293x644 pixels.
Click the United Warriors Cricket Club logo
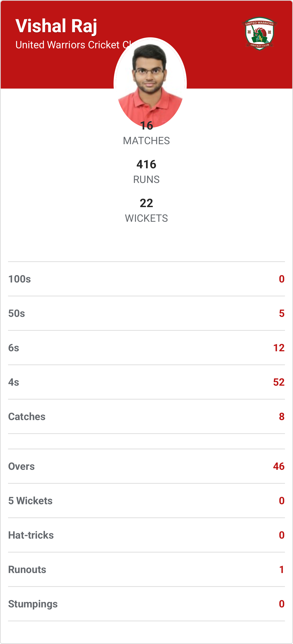click(259, 34)
